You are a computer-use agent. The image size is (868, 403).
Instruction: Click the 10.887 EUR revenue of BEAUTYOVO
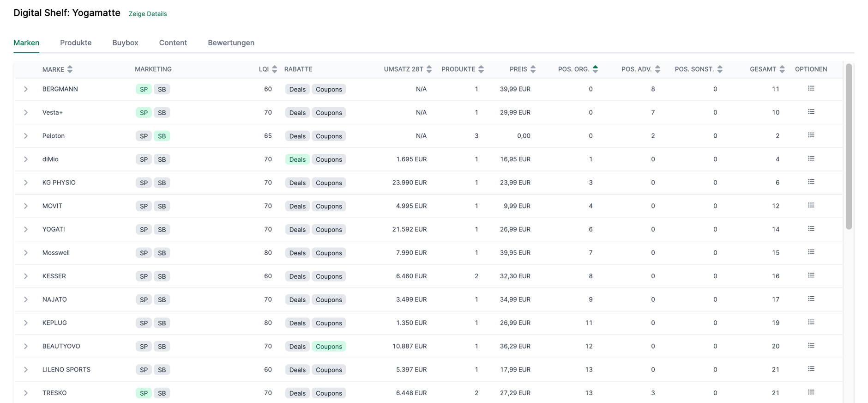[410, 346]
